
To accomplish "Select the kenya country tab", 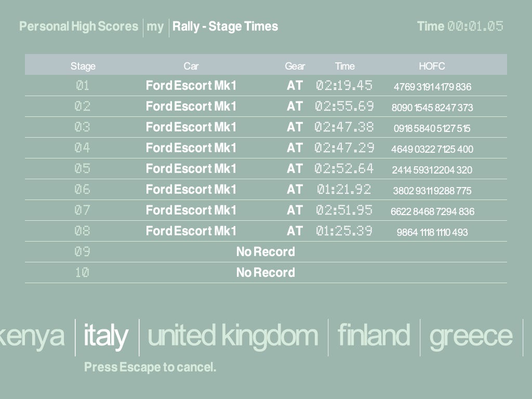I will pyautogui.click(x=32, y=336).
